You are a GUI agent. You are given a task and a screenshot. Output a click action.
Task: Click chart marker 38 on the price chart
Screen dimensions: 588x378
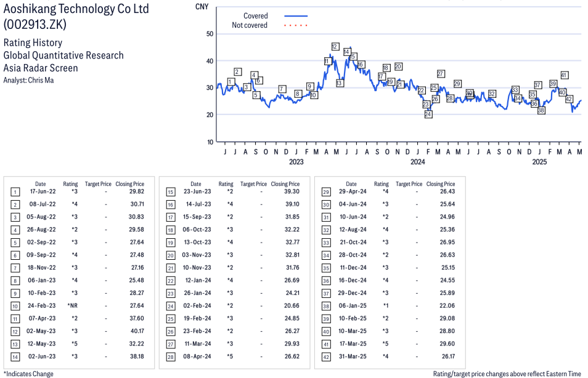[541, 110]
